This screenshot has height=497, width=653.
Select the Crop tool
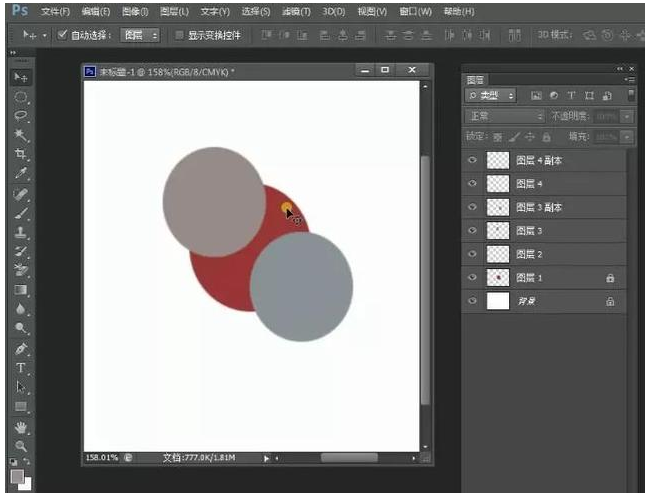tap(20, 154)
